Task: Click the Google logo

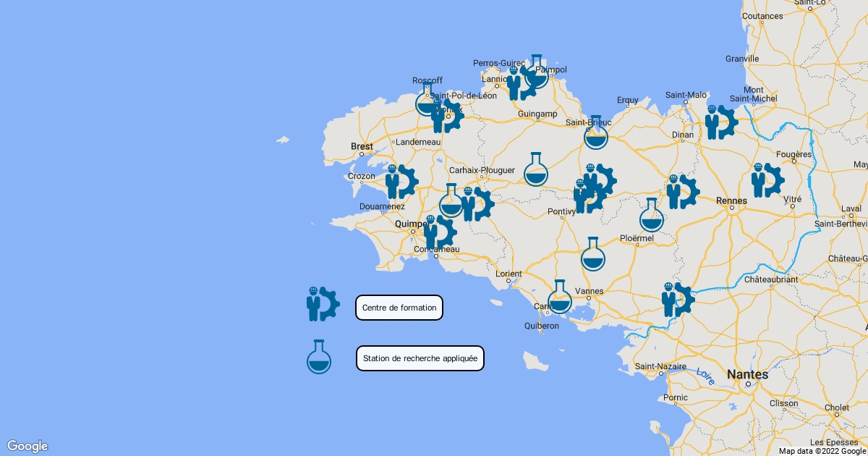Action: click(27, 446)
